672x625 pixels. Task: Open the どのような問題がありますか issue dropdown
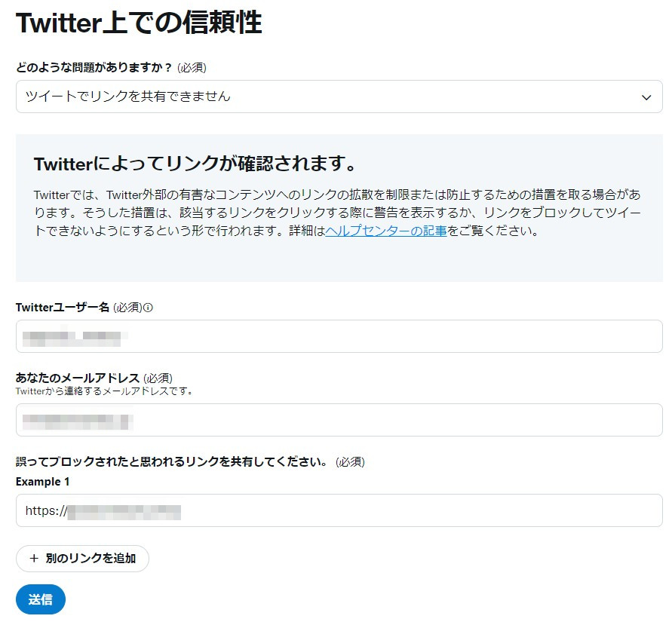coord(339,97)
